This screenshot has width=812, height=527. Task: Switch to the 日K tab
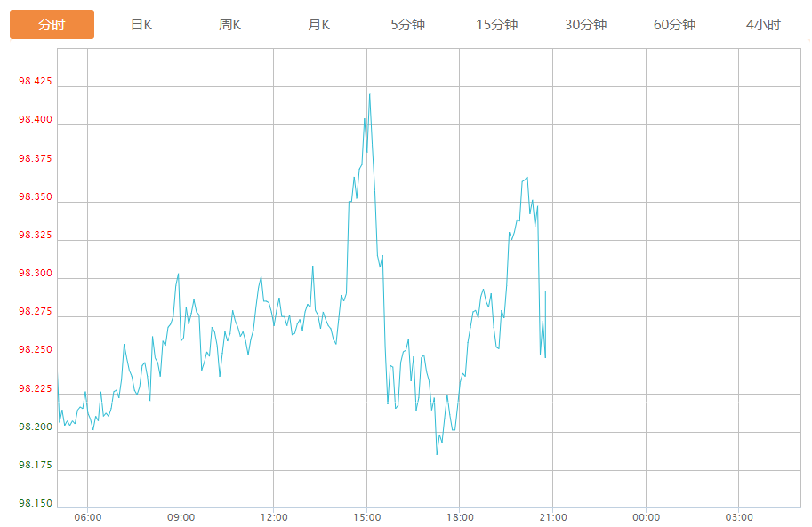141,25
